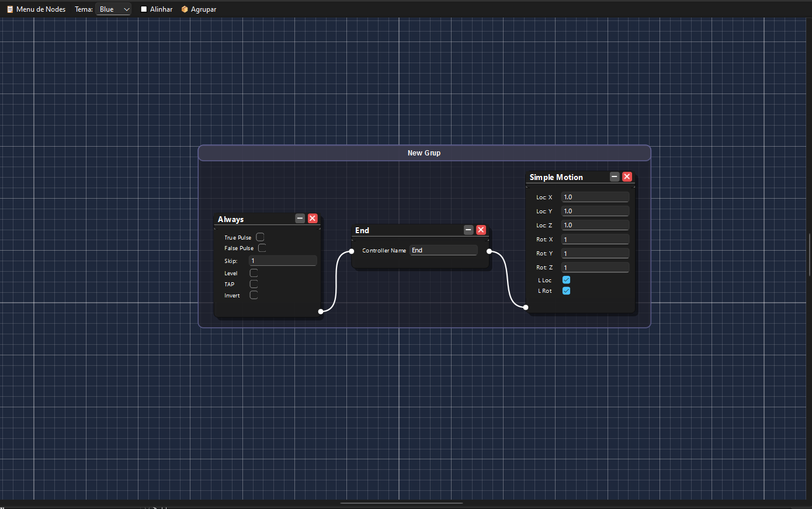Screen dimensions: 812x509
Task: Open the Menu de Nodes menu
Action: click(x=36, y=9)
